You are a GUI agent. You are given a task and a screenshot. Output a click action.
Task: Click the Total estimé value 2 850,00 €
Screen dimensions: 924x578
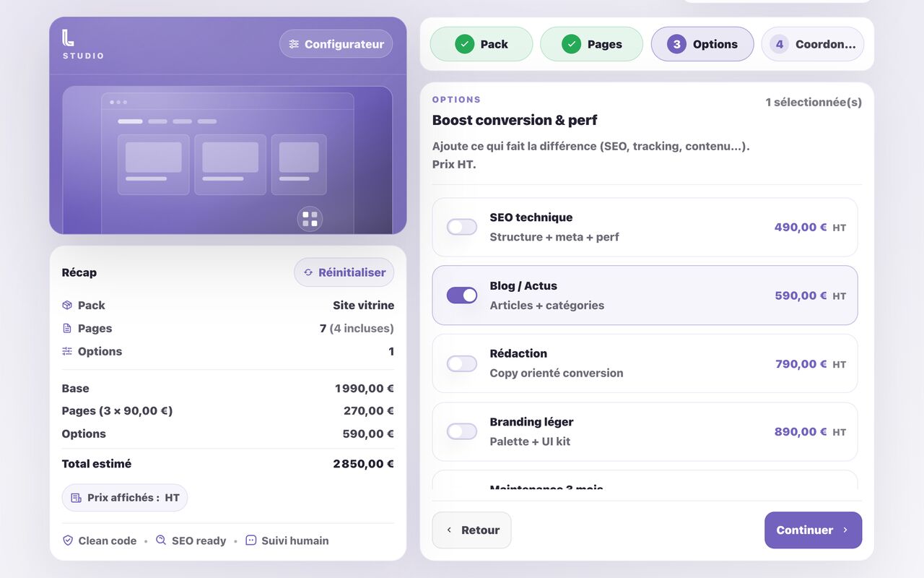(x=363, y=464)
